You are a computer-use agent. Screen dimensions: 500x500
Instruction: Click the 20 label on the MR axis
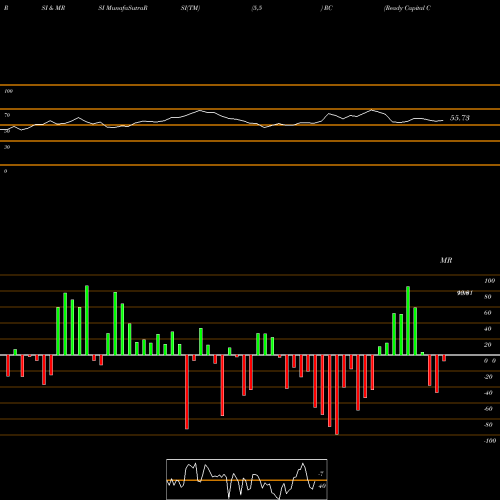488,345
